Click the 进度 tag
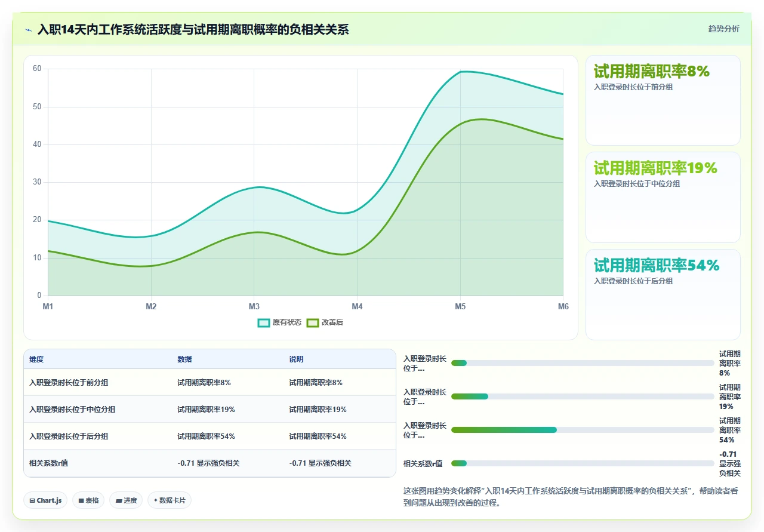The height and width of the screenshot is (532, 764). [126, 500]
